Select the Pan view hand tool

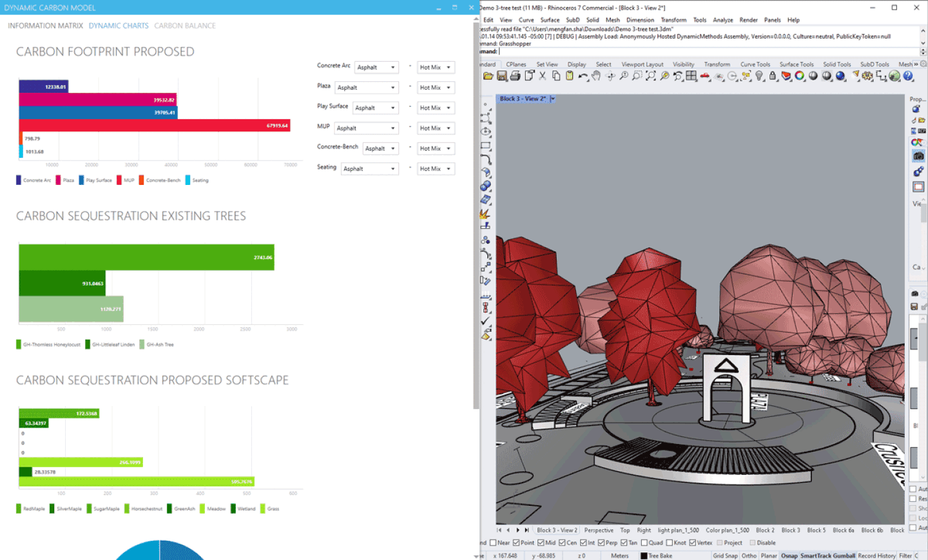click(596, 76)
